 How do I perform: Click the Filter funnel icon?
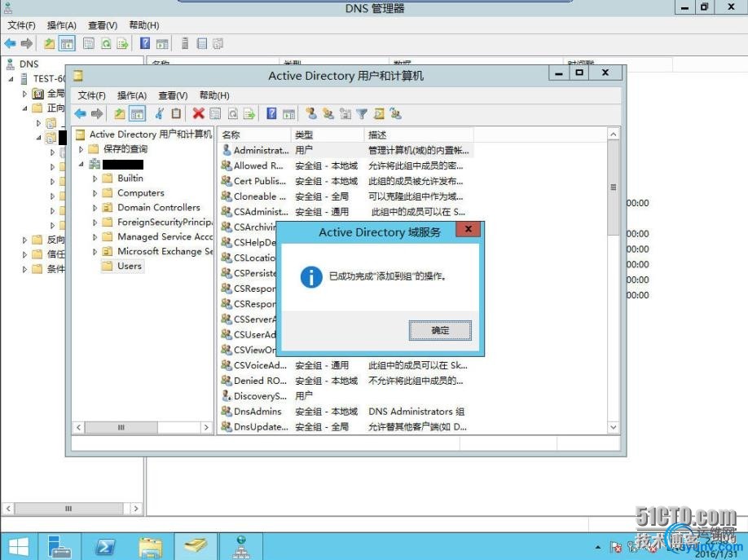(x=362, y=113)
